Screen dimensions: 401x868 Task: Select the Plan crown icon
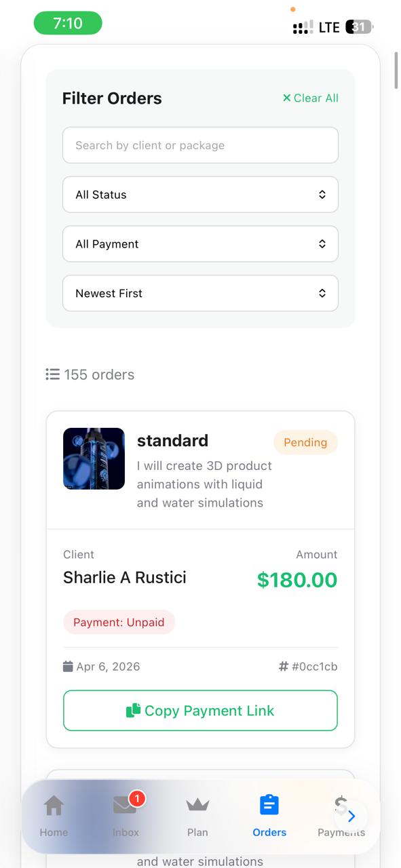(x=197, y=806)
